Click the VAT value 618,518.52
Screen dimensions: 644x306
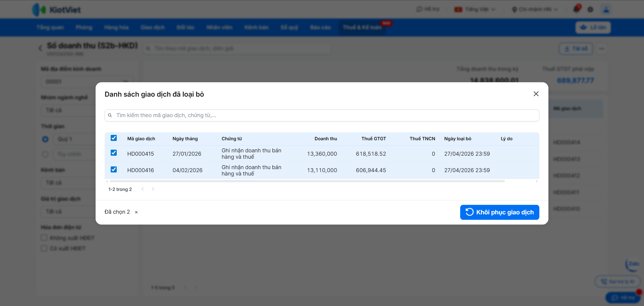point(371,154)
